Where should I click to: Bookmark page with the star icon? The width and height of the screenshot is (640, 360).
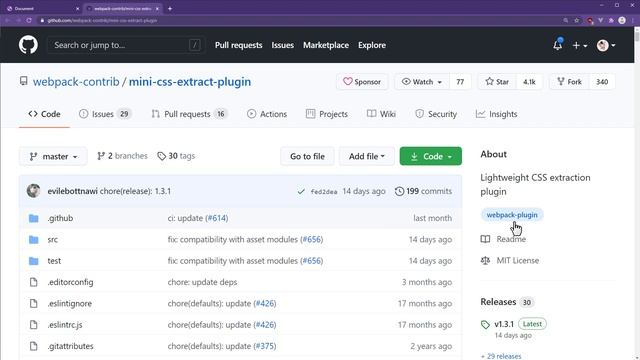click(x=576, y=20)
